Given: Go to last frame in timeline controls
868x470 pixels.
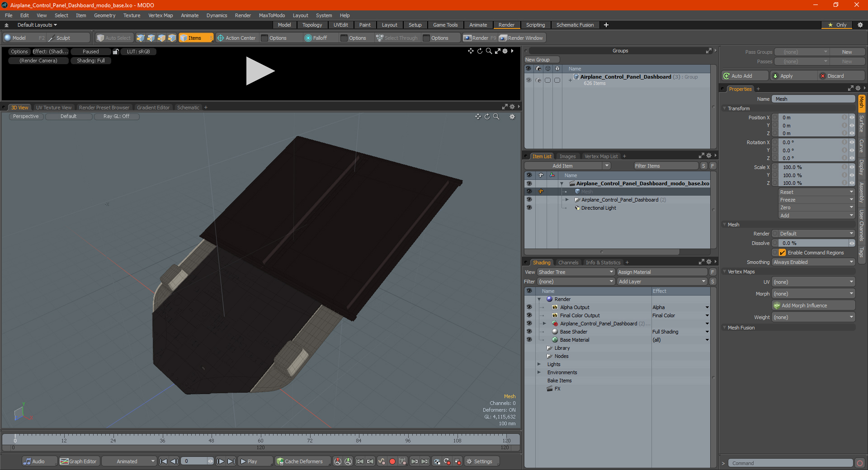Looking at the screenshot, I should coord(231,461).
